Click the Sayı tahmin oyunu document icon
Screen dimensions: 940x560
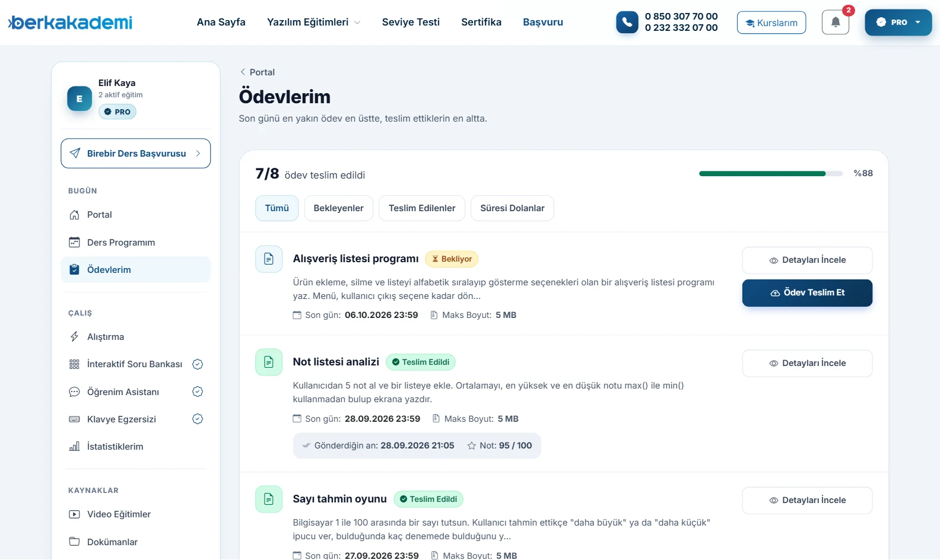(x=269, y=499)
